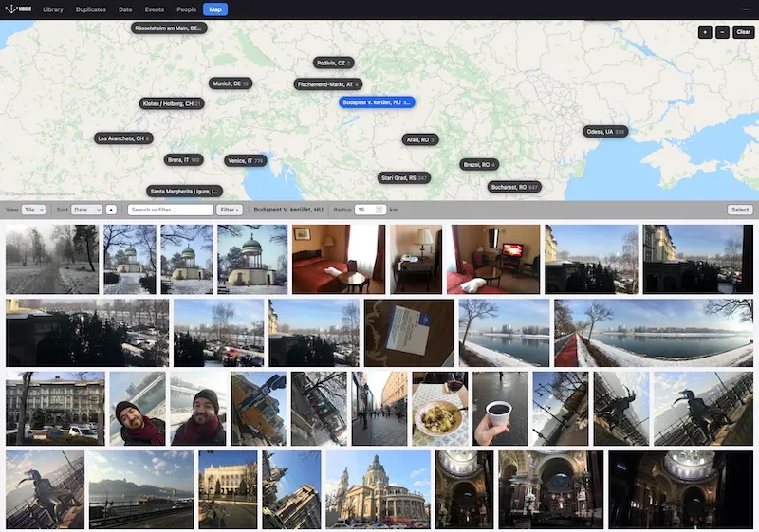This screenshot has width=759, height=532.
Task: Select the Kloten / Holberg, CH marker
Action: [172, 103]
